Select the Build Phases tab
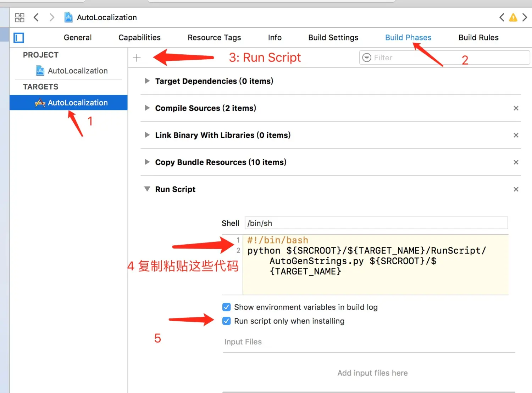Image resolution: width=532 pixels, height=393 pixels. 408,38
